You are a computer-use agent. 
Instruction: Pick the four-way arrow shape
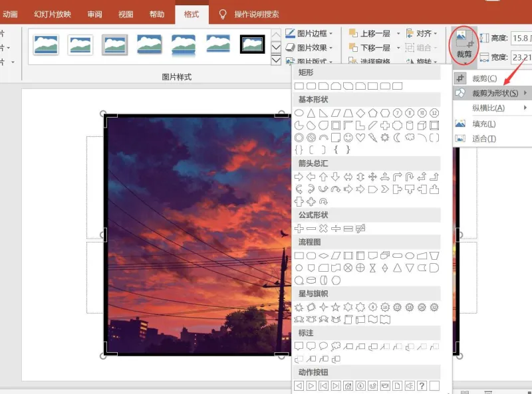(372, 177)
